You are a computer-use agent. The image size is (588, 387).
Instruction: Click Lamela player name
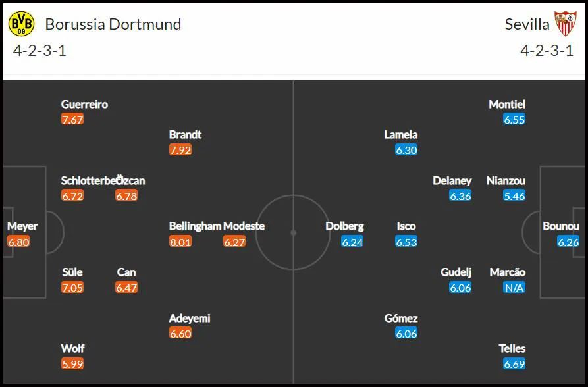coord(400,135)
